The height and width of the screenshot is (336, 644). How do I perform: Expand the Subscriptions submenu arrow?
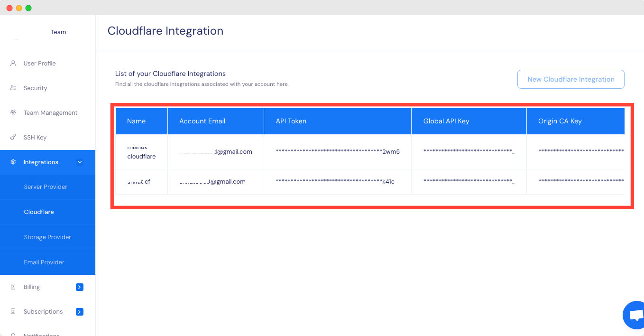80,312
